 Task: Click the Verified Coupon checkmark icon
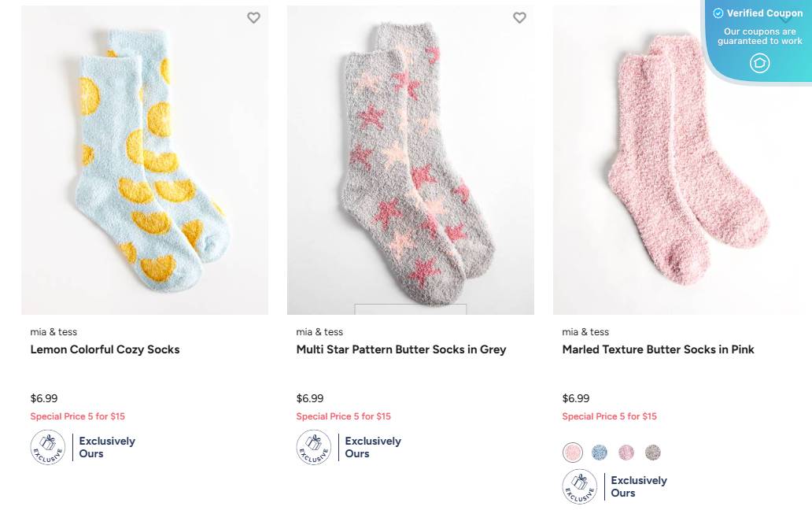718,13
